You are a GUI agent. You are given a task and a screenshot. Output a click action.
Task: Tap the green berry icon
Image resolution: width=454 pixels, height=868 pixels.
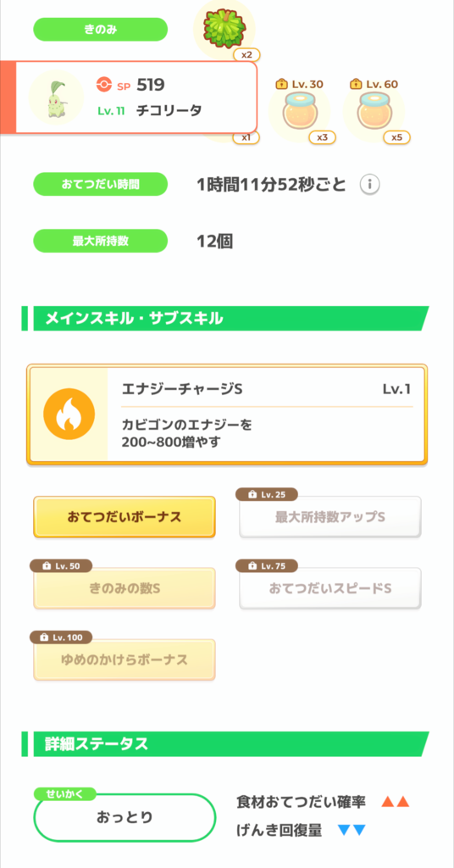[x=224, y=27]
